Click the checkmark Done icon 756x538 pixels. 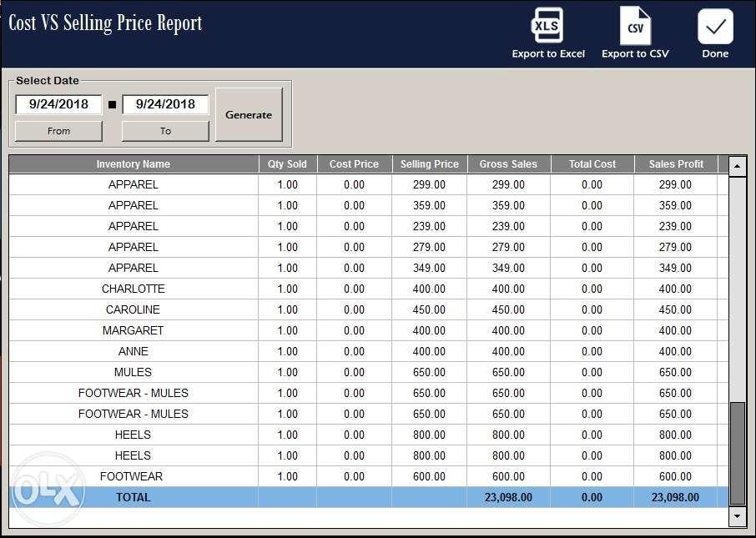(x=714, y=26)
